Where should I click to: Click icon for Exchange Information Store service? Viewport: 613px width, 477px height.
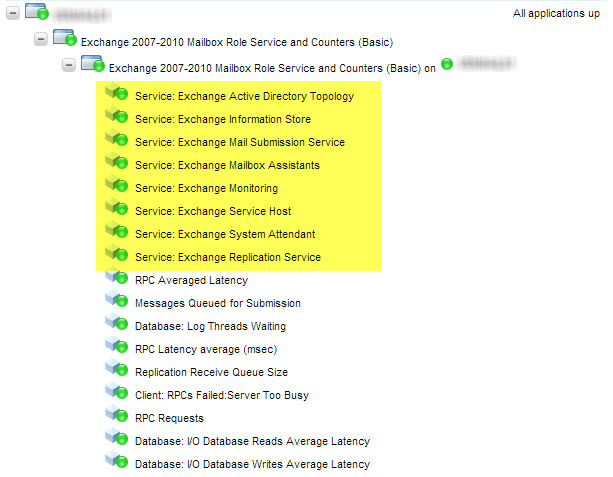pyautogui.click(x=117, y=115)
